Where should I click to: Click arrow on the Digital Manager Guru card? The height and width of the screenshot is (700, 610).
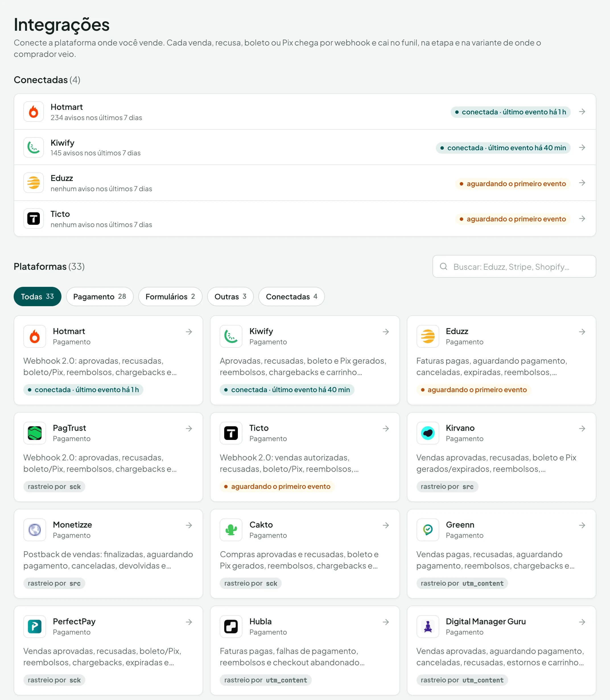point(582,622)
